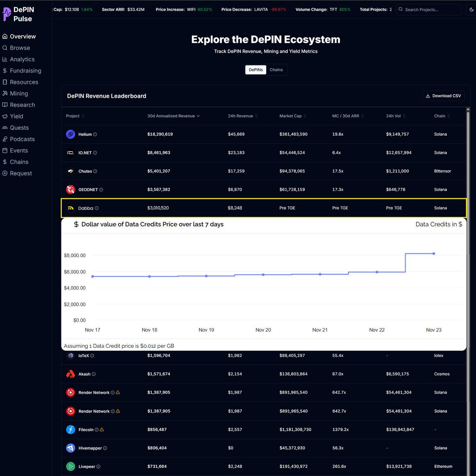Click the warning icon next to Filecoin

(102, 430)
